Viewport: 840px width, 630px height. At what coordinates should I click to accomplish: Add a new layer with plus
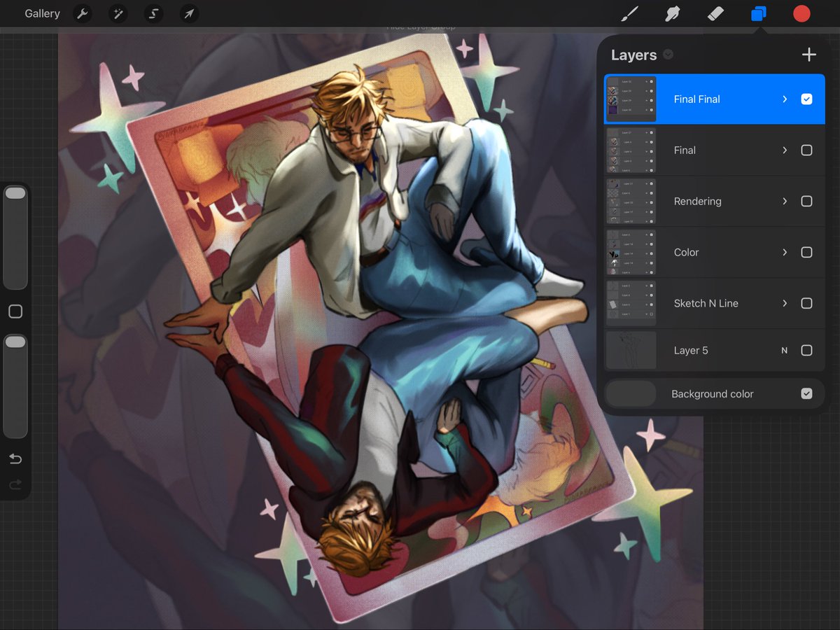pyautogui.click(x=809, y=55)
